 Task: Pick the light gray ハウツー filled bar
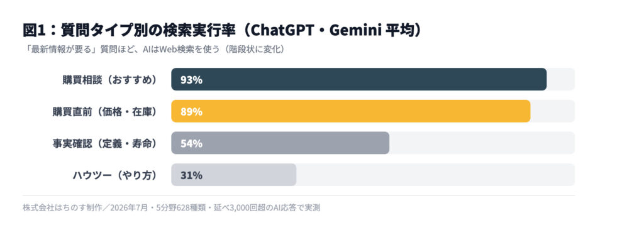[234, 175]
